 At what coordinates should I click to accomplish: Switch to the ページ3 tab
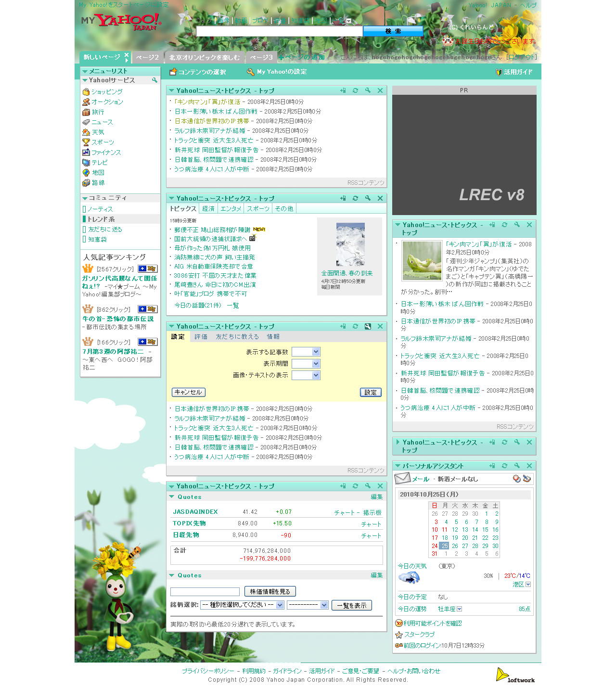[261, 57]
